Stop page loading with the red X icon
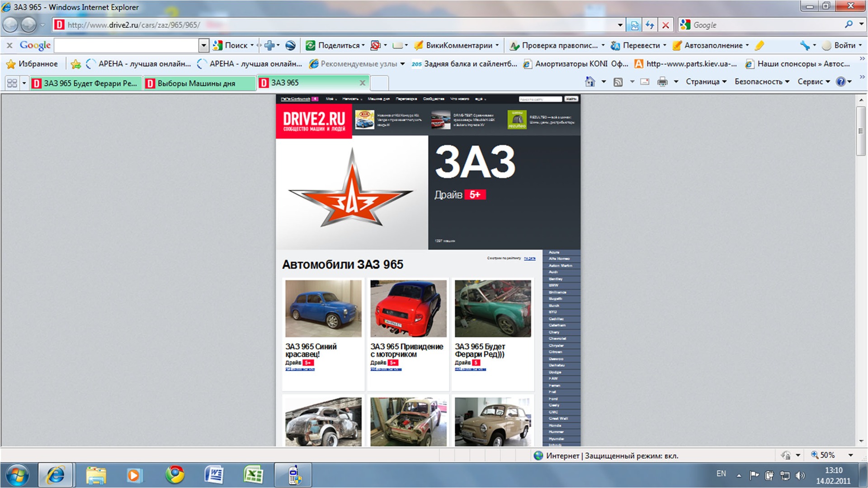868x488 pixels. click(665, 25)
